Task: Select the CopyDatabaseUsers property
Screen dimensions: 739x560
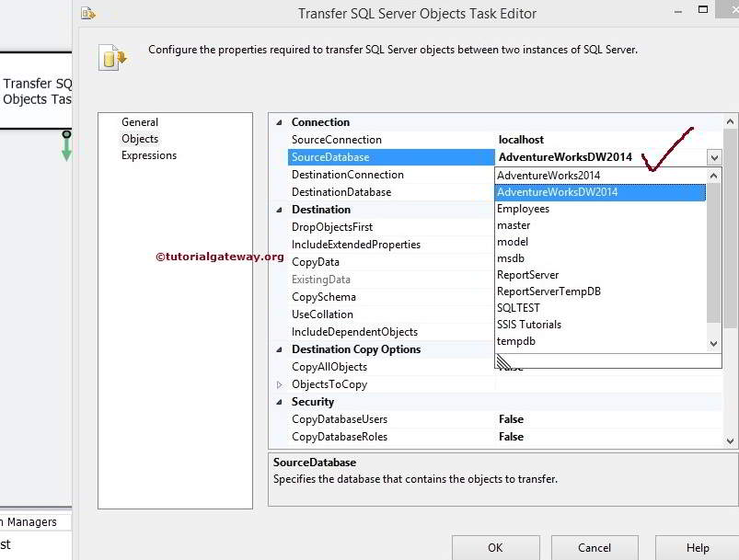Action: [x=391, y=419]
